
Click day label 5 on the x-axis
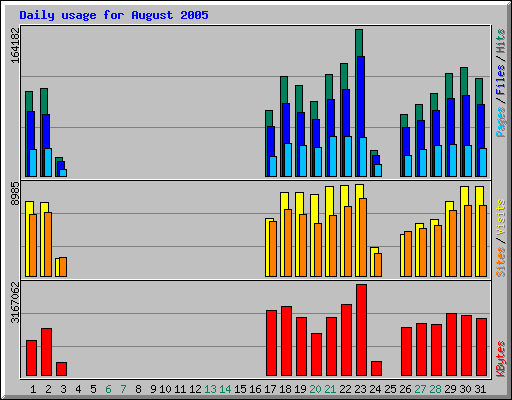click(93, 389)
